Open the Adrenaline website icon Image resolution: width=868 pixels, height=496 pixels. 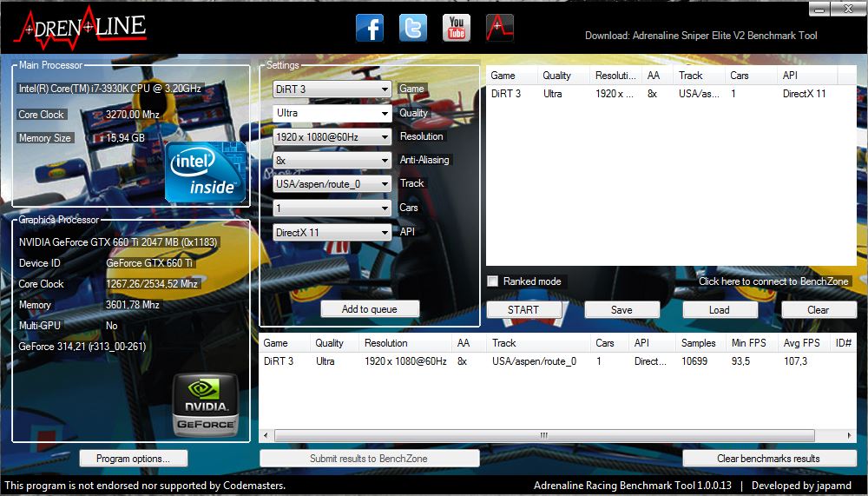click(500, 28)
